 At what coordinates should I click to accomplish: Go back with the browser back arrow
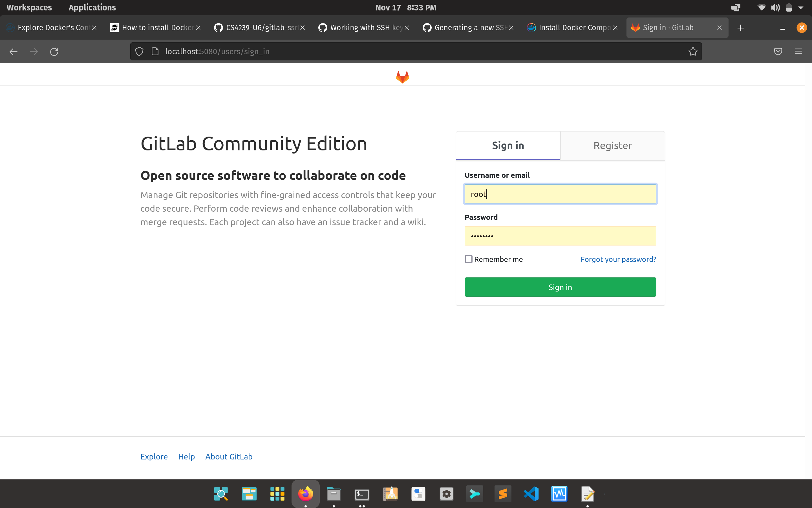[x=14, y=51]
